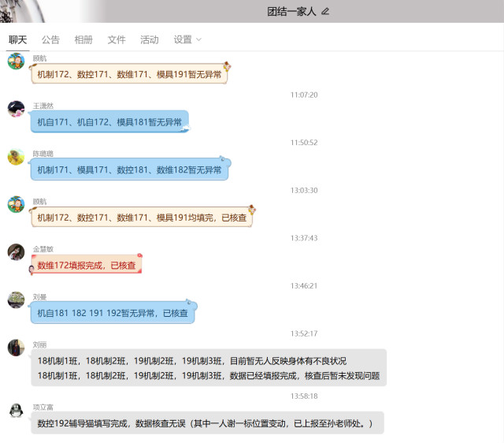504x443 pixels.
Task: Click the group title 团结一家人
Action: [291, 11]
